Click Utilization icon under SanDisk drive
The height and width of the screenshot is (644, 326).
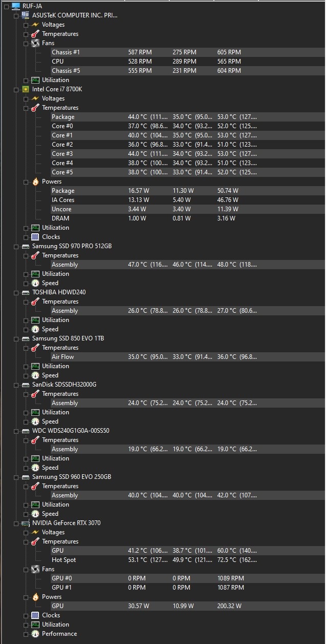pyautogui.click(x=35, y=412)
